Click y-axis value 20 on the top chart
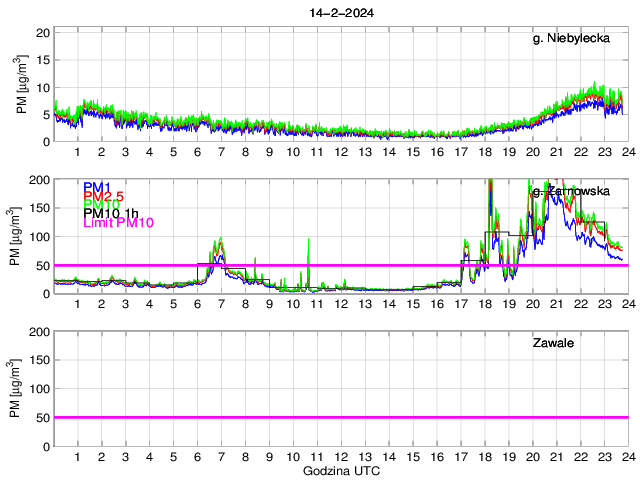The image size is (640, 480). pyautogui.click(x=43, y=33)
